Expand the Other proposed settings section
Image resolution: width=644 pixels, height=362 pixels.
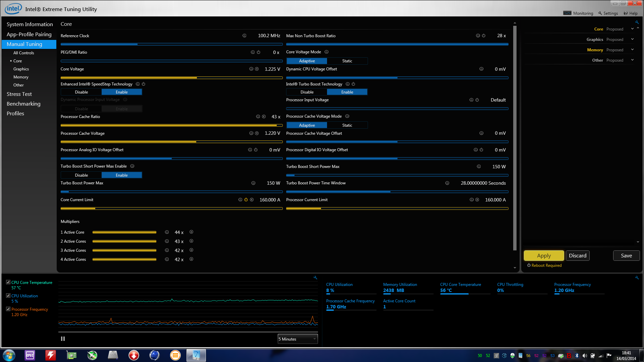click(632, 60)
